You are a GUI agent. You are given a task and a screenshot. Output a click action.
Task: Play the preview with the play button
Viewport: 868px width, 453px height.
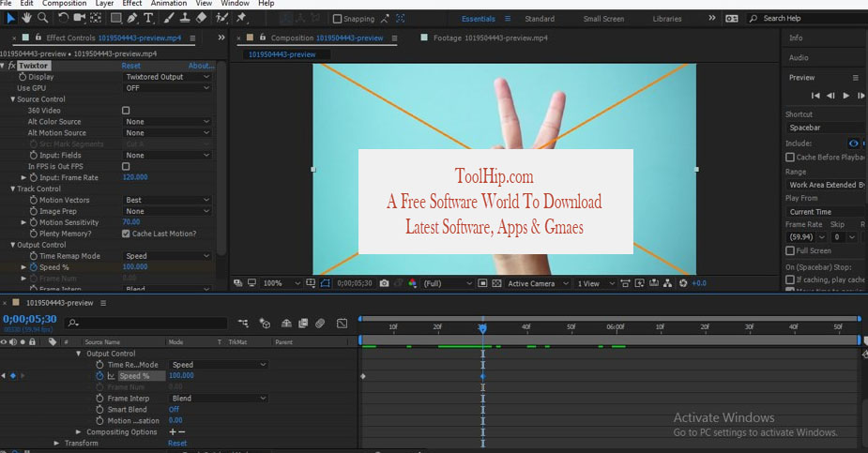coord(845,96)
